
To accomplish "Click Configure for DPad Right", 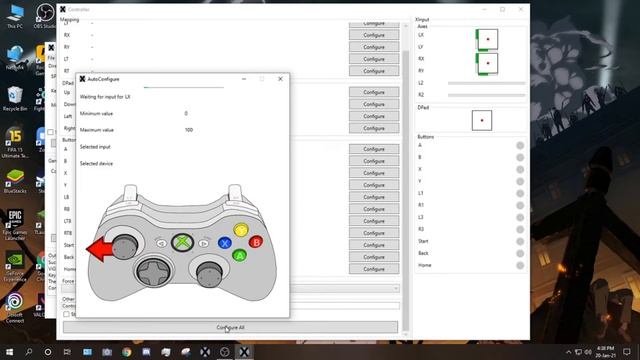I will (x=374, y=128).
